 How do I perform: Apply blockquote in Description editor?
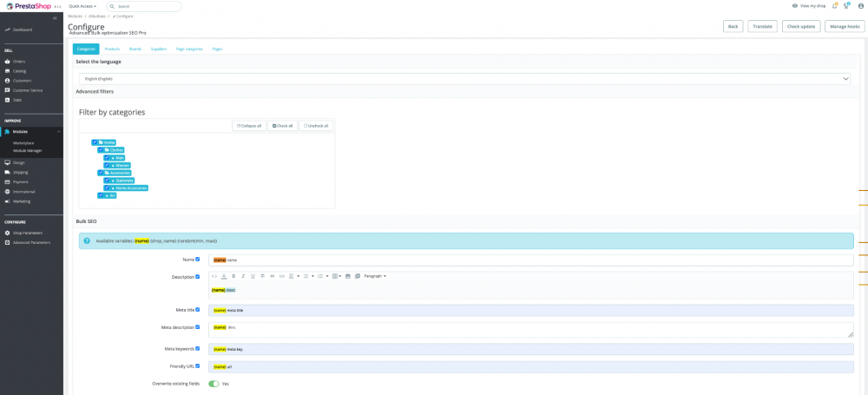coord(272,276)
